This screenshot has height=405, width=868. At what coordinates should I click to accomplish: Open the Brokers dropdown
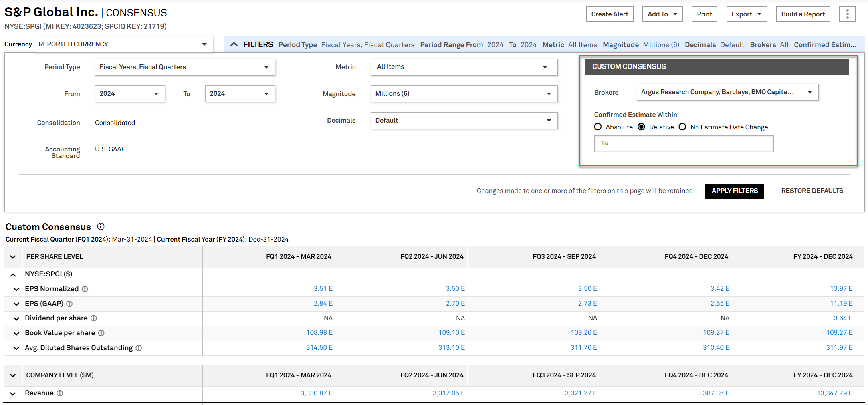(727, 92)
